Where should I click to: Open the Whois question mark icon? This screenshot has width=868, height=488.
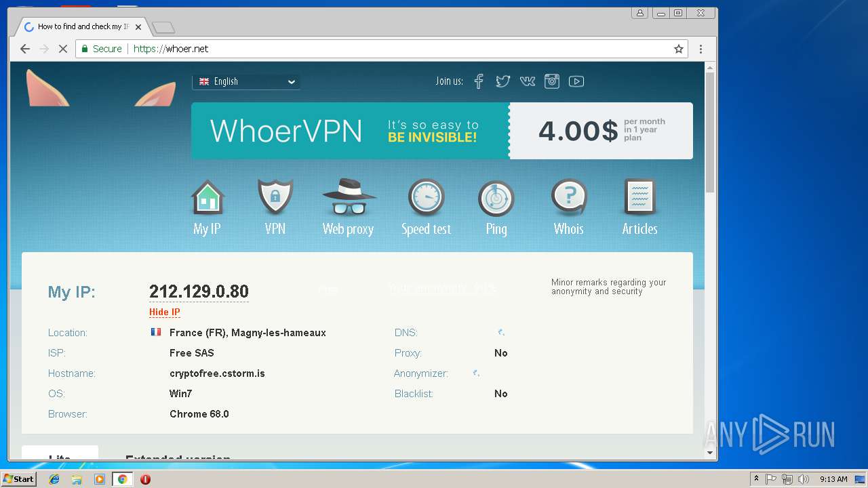tap(569, 198)
